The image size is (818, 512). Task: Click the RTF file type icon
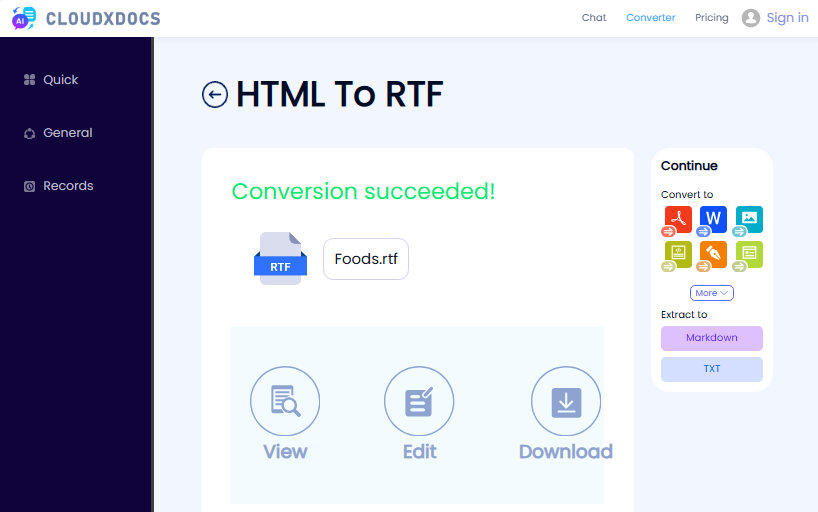pos(280,259)
